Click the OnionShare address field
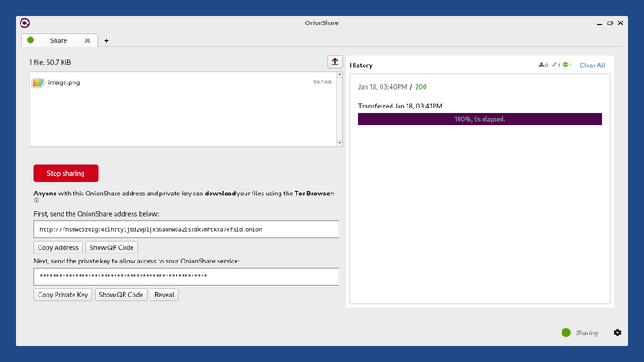This screenshot has width=644, height=362. point(186,229)
